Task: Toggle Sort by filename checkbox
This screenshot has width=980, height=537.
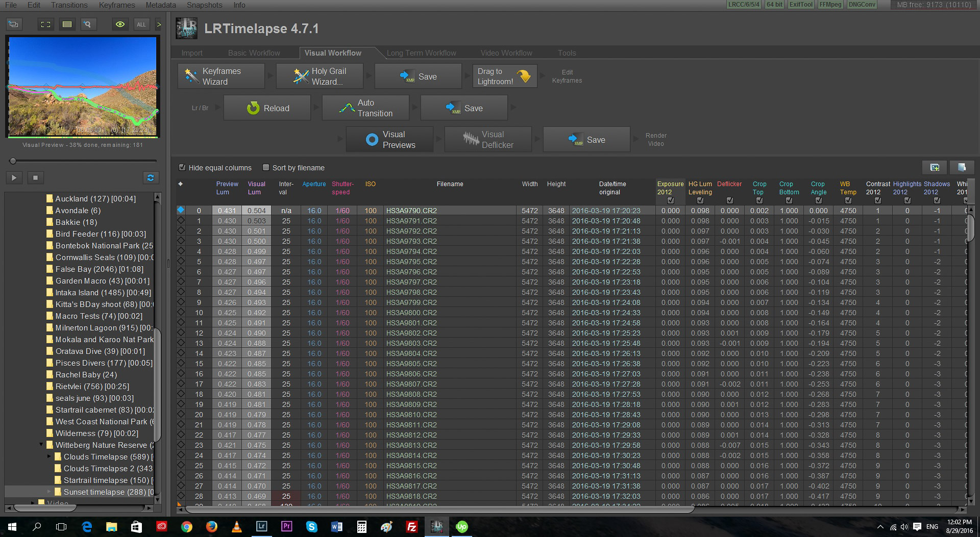Action: (x=266, y=167)
